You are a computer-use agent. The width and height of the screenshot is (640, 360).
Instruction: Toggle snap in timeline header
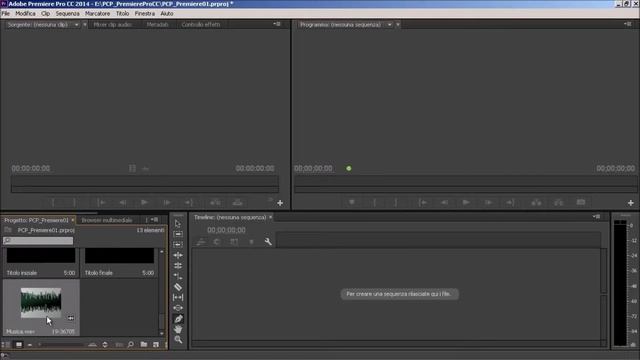tap(217, 242)
